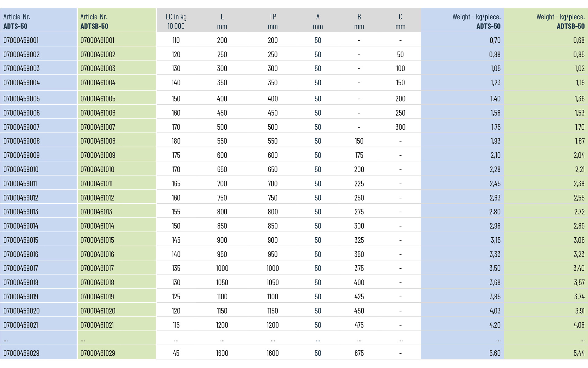Screen dimensions: 588x368
Task: Click article number 07000459001
Action: pos(21,40)
